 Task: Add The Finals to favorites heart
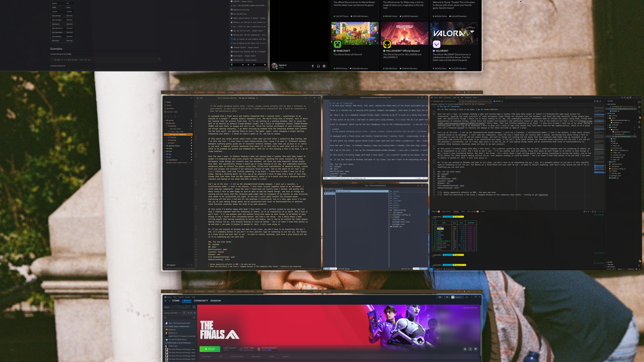475,349
